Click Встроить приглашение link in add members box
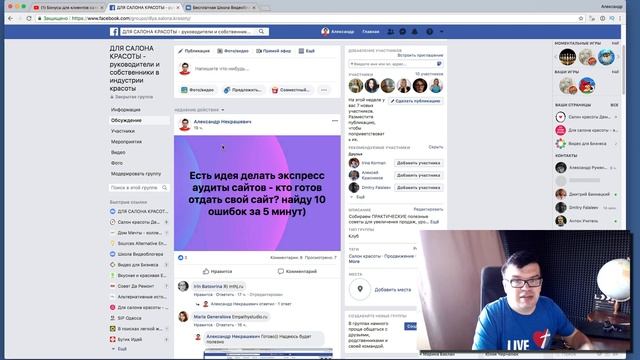The height and width of the screenshot is (360, 640). 420,55
